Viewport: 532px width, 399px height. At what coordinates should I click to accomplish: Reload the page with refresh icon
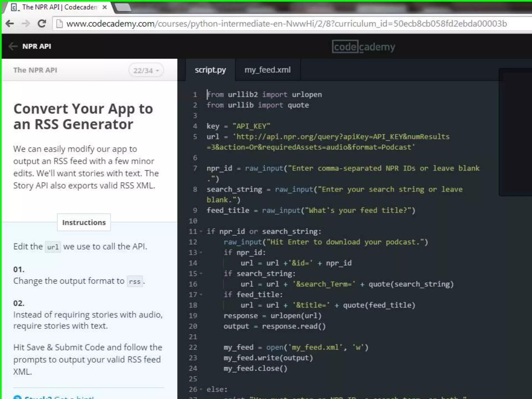click(42, 24)
